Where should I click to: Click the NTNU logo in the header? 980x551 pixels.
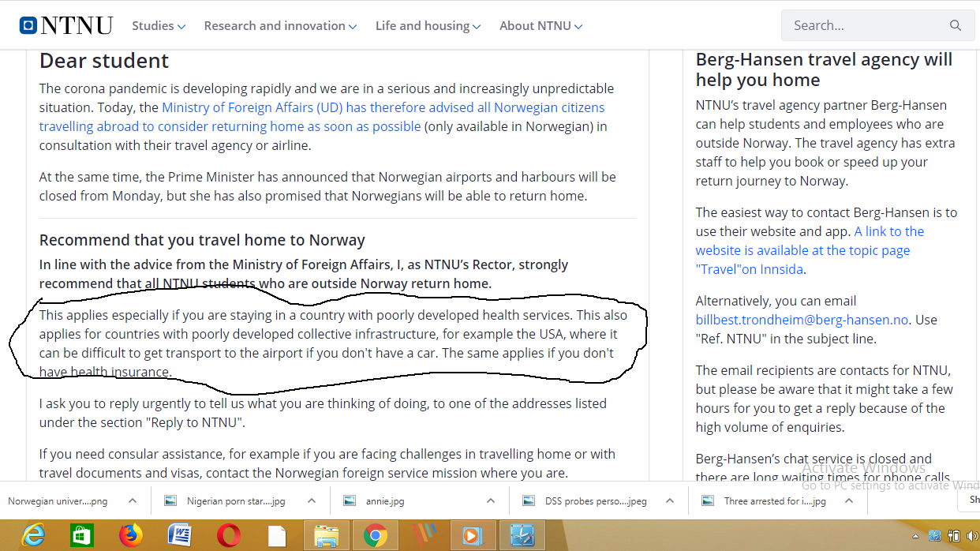(x=66, y=26)
